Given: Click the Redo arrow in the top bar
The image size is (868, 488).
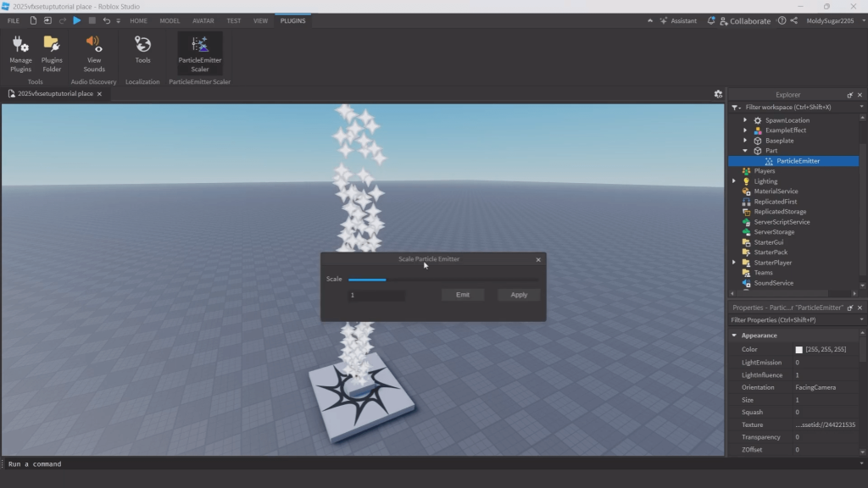Looking at the screenshot, I should pos(63,20).
